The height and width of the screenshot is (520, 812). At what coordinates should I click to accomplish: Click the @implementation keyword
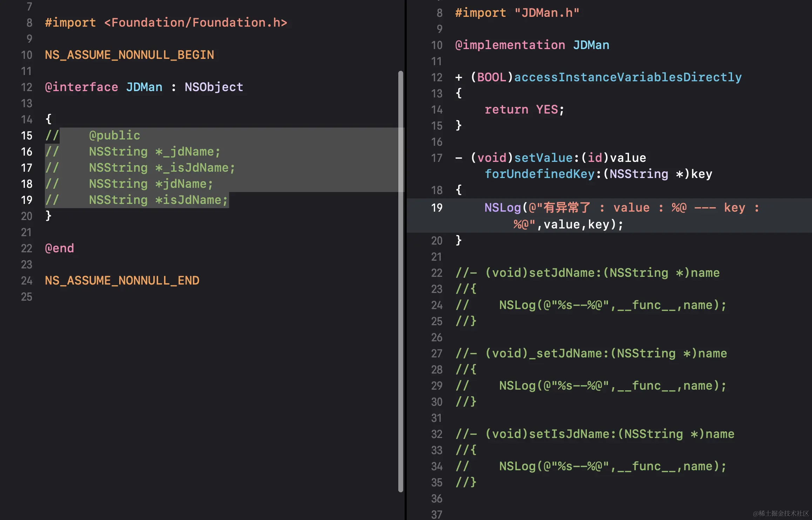pyautogui.click(x=510, y=45)
